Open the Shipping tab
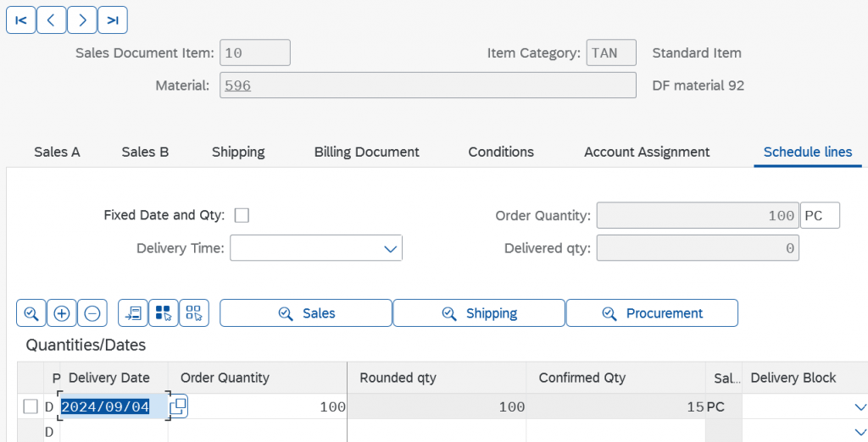Viewport: 868px width, 442px height. (x=238, y=152)
